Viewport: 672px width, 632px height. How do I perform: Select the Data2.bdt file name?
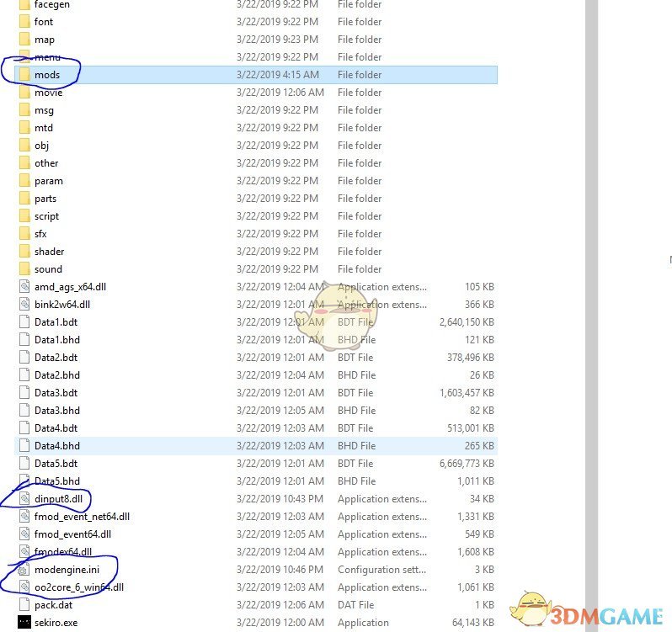point(56,358)
